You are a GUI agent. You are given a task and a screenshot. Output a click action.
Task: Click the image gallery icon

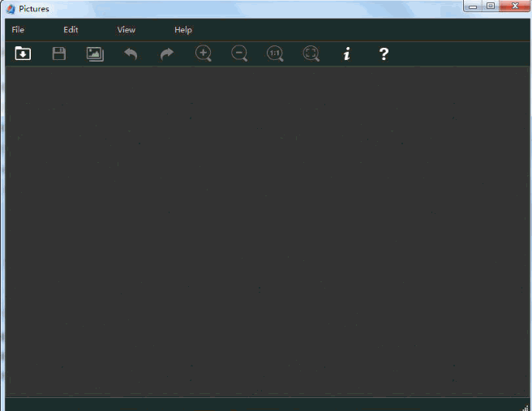[95, 54]
